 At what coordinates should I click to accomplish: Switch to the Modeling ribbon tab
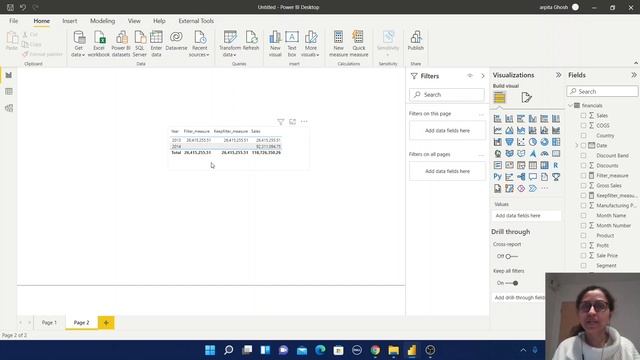coord(102,21)
